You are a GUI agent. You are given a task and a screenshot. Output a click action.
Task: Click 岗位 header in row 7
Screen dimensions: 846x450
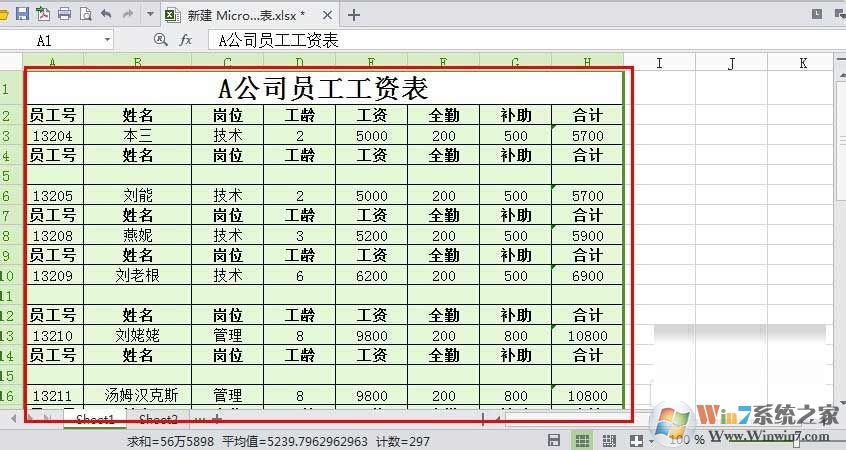pos(228,215)
